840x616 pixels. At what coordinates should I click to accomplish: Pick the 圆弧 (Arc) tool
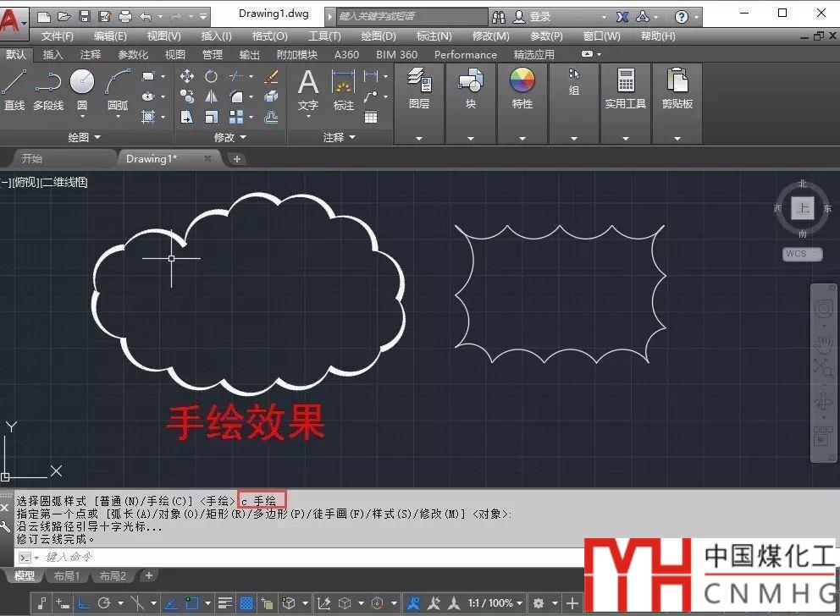pos(118,89)
